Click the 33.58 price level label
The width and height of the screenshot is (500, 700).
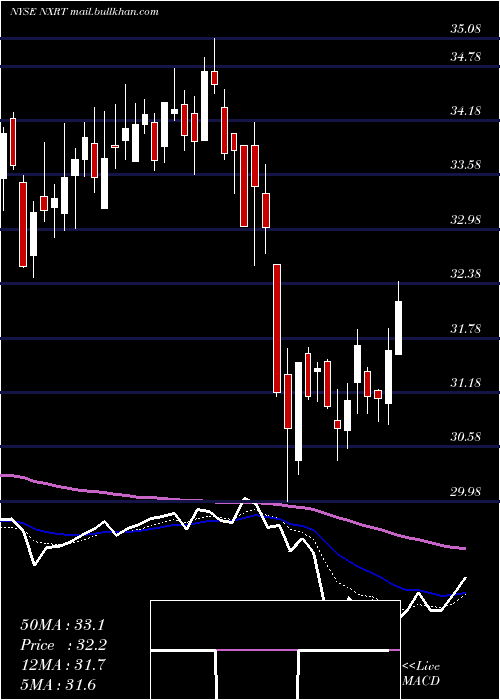click(x=465, y=165)
